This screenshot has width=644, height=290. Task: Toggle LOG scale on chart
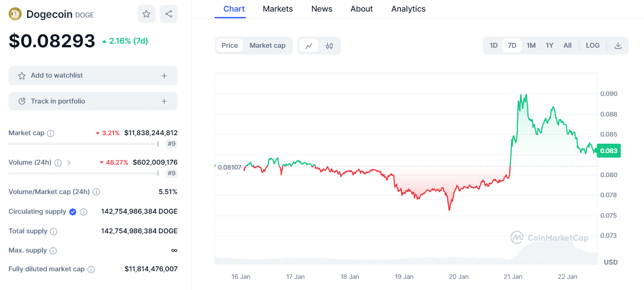593,46
